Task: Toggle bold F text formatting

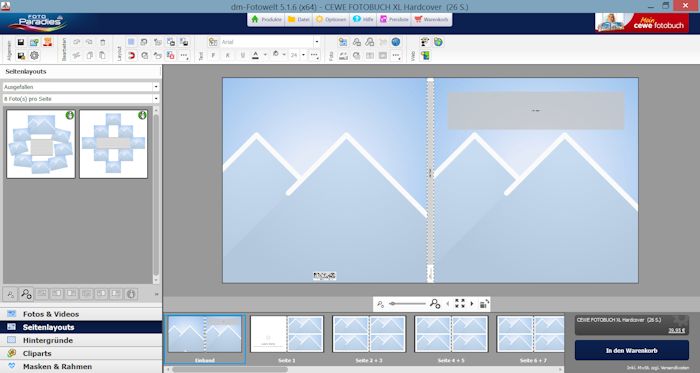Action: coord(213,55)
